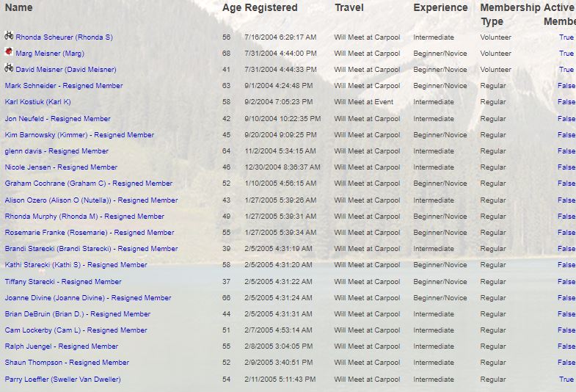Click the Travel column header
This screenshot has width=576, height=392.
[x=349, y=8]
